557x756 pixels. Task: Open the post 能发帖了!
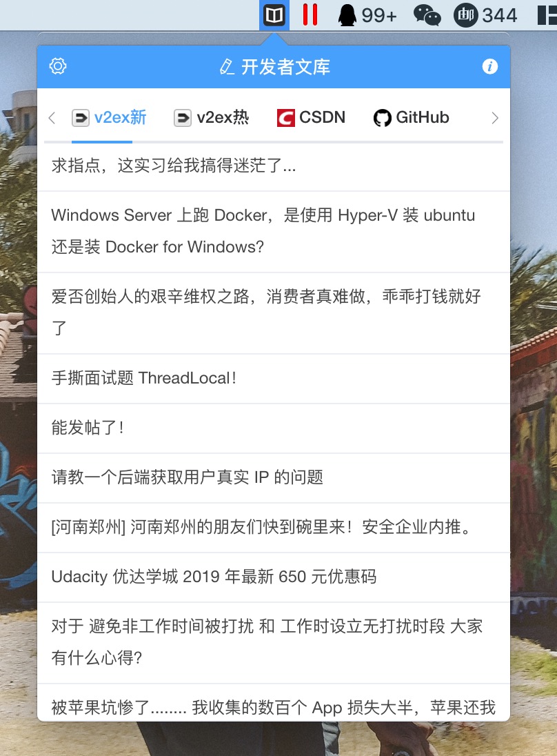pyautogui.click(x=273, y=428)
